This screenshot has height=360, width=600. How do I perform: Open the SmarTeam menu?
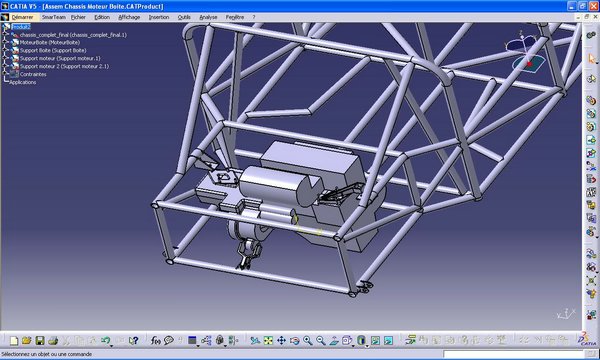pyautogui.click(x=54, y=17)
